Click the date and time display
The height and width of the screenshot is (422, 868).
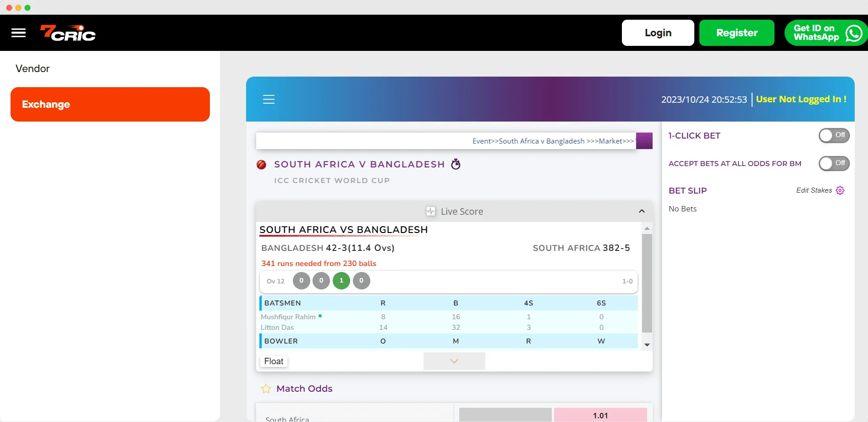tap(704, 99)
